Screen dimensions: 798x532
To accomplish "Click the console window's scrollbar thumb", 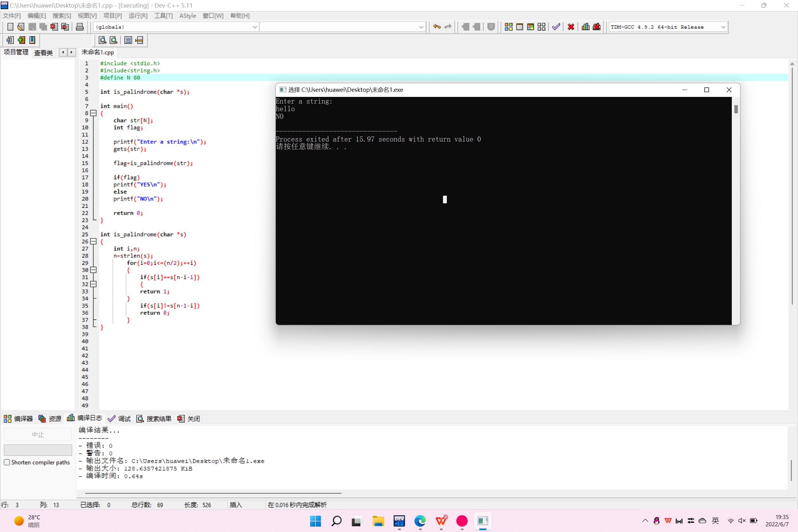I will click(736, 109).
